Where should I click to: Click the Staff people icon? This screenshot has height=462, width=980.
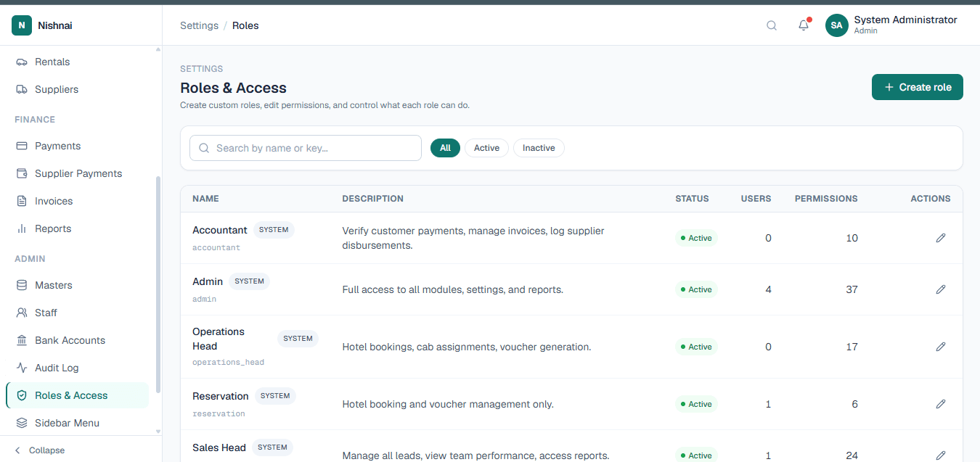[22, 313]
